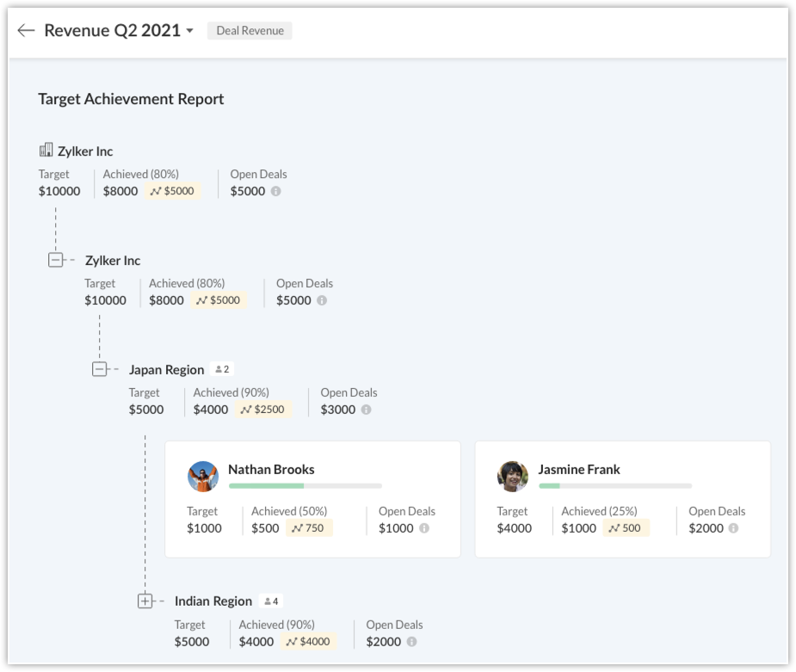Click info icon beside top Zylker Inc open deals
796x672 pixels.
(276, 191)
